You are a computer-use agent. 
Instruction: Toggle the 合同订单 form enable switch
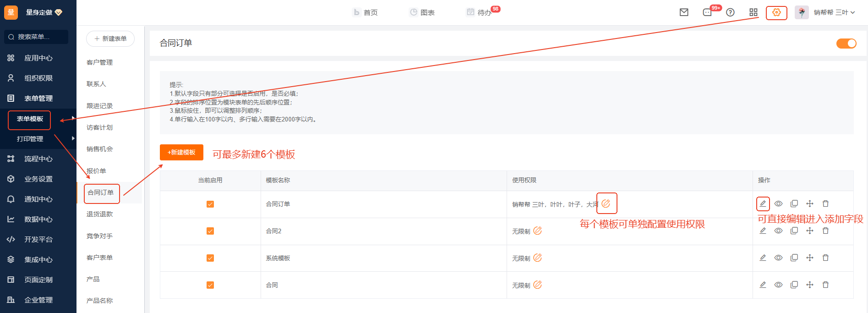pos(846,44)
